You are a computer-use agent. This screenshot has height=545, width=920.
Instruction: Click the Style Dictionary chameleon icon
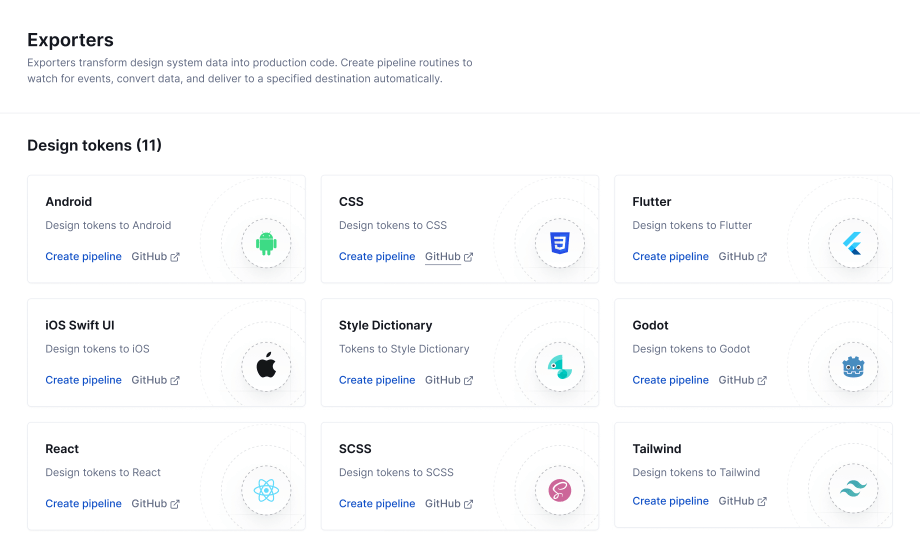pos(560,367)
